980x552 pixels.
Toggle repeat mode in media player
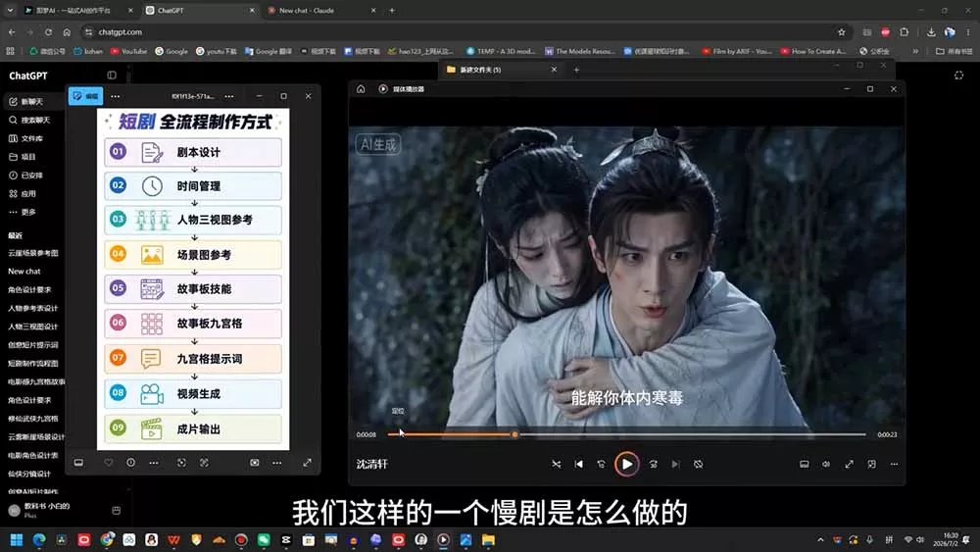tap(698, 465)
